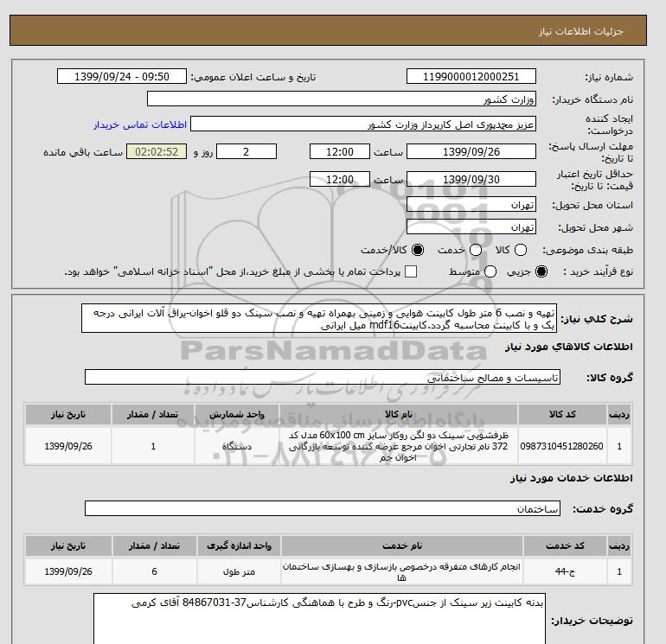Select the جزیی purchase type radio
The image size is (666, 644).
(541, 271)
